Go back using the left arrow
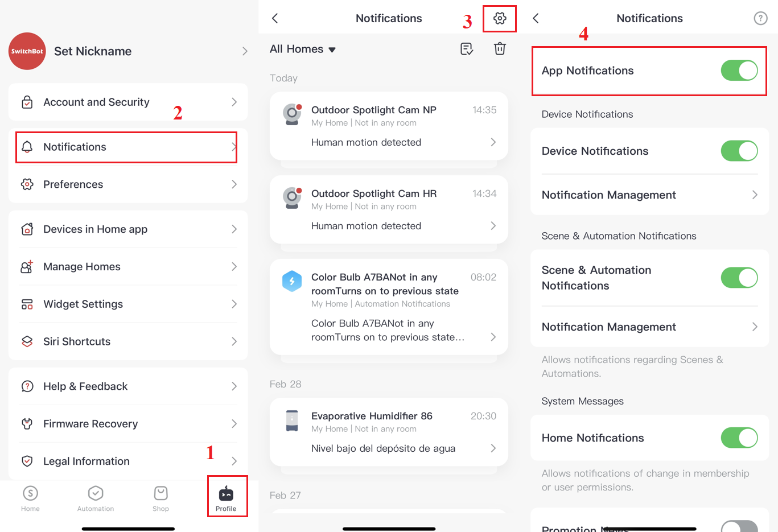 (275, 18)
